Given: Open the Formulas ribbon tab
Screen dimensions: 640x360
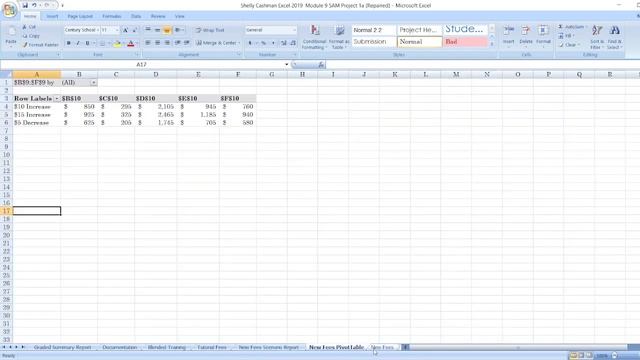Looking at the screenshot, I should [x=111, y=16].
